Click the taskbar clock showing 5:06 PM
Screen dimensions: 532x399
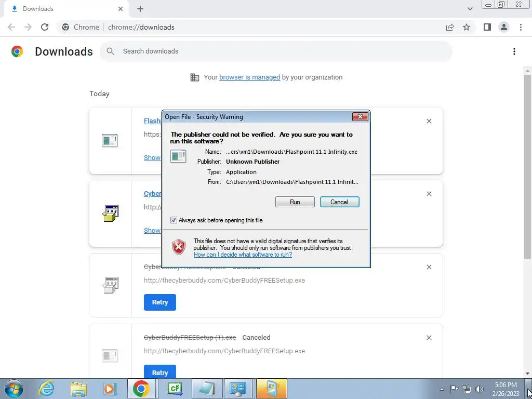pyautogui.click(x=507, y=389)
